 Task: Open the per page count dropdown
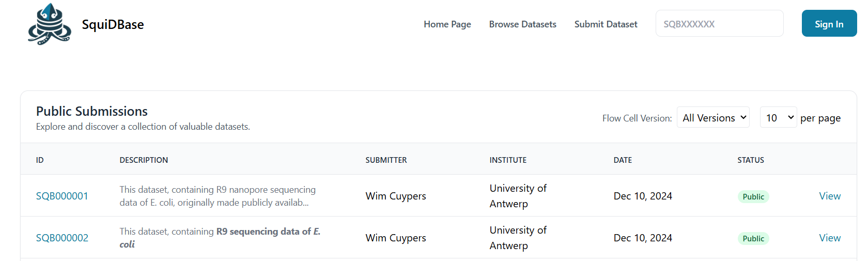(x=779, y=118)
